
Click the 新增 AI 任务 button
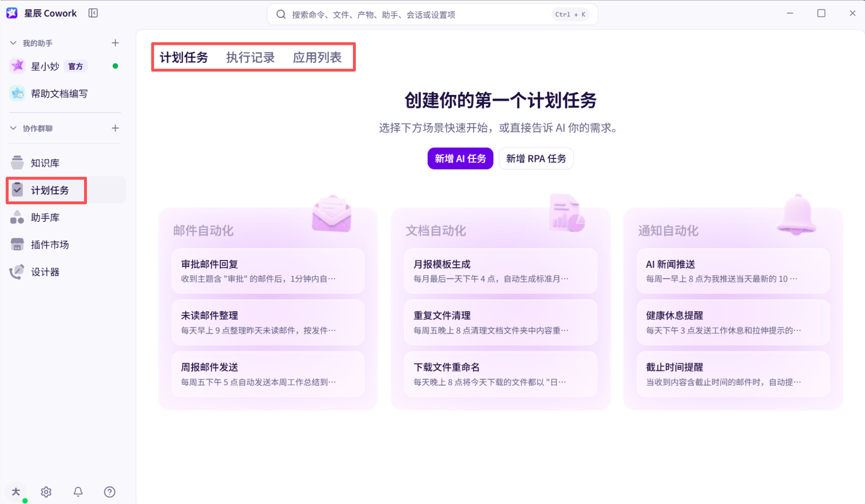(460, 158)
